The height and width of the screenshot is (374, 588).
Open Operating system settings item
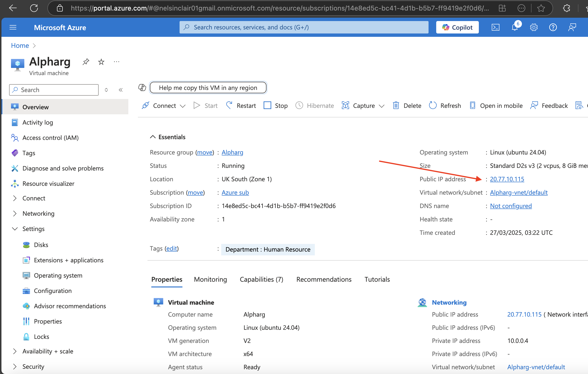click(x=58, y=275)
